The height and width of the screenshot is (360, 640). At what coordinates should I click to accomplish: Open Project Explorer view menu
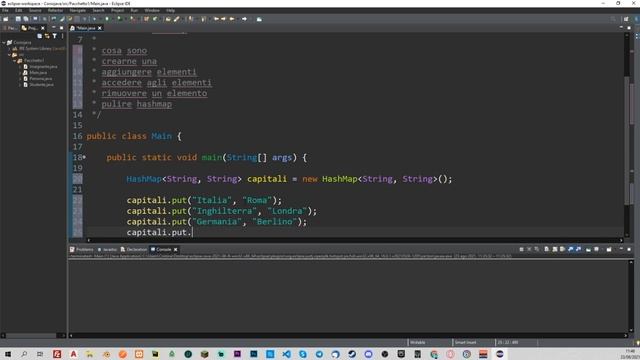pyautogui.click(x=62, y=36)
